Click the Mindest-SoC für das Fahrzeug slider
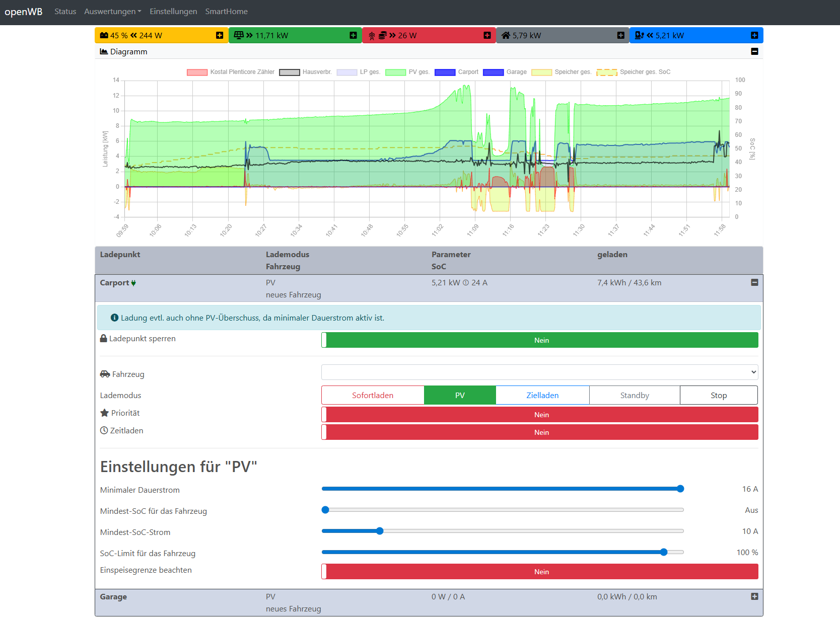840x618 pixels. tap(503, 510)
